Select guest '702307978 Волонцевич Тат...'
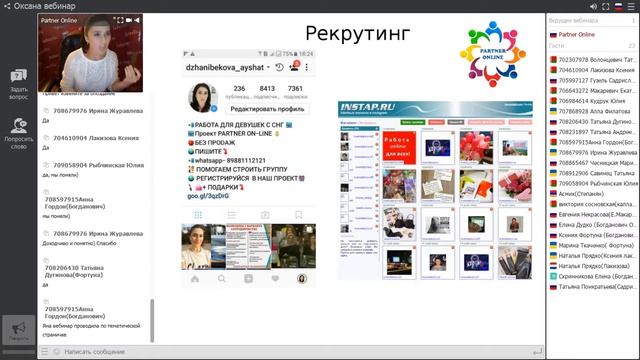640x360 pixels. click(593, 60)
